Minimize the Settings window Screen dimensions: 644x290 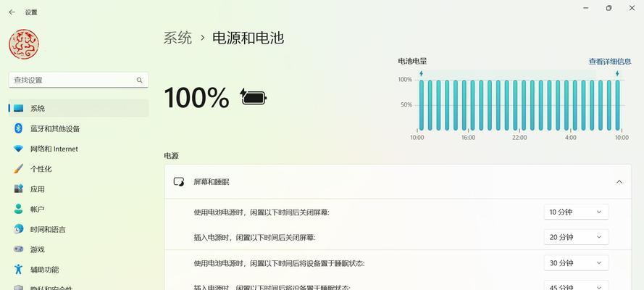tap(585, 8)
